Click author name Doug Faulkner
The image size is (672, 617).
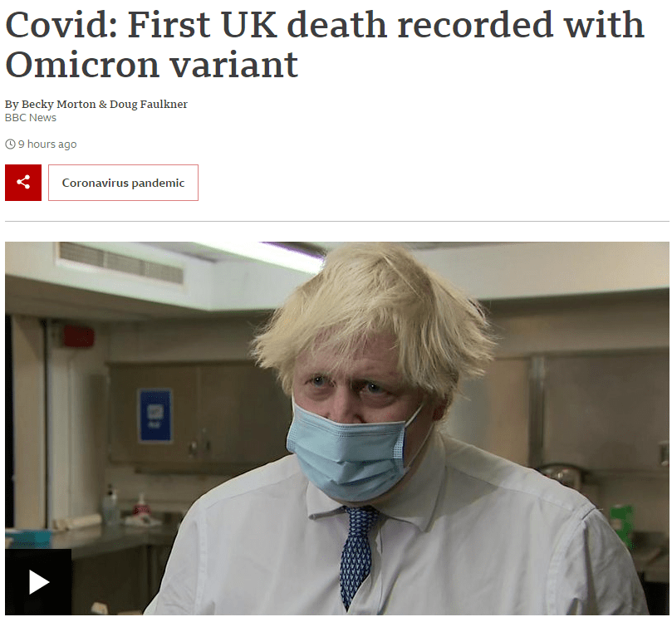tap(149, 104)
